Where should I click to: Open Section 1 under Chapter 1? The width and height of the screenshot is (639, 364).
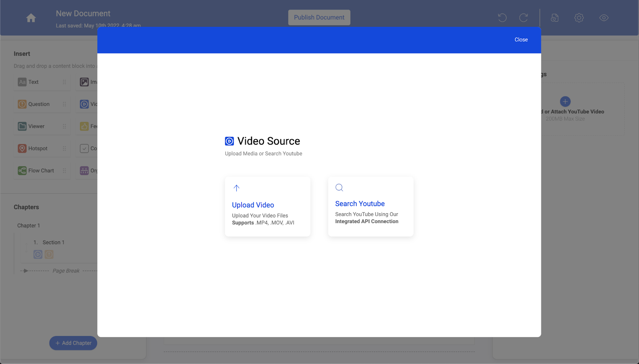click(x=54, y=242)
